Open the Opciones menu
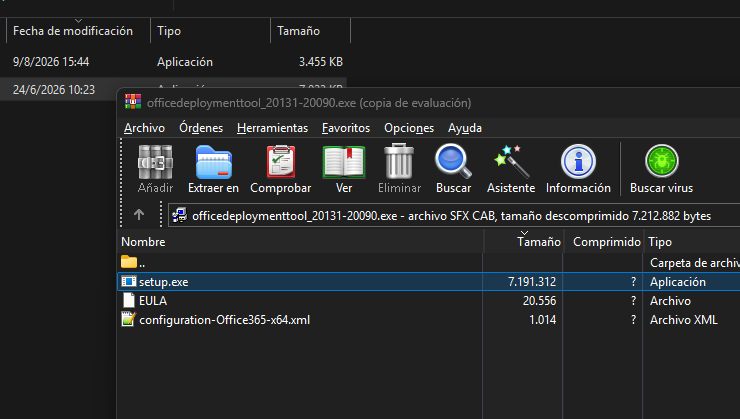Screen dimensions: 740x419 tap(409, 128)
